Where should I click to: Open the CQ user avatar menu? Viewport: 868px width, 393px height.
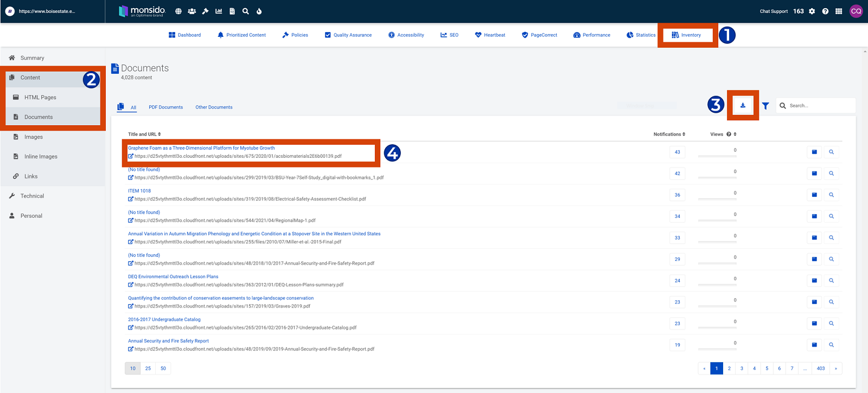(856, 11)
